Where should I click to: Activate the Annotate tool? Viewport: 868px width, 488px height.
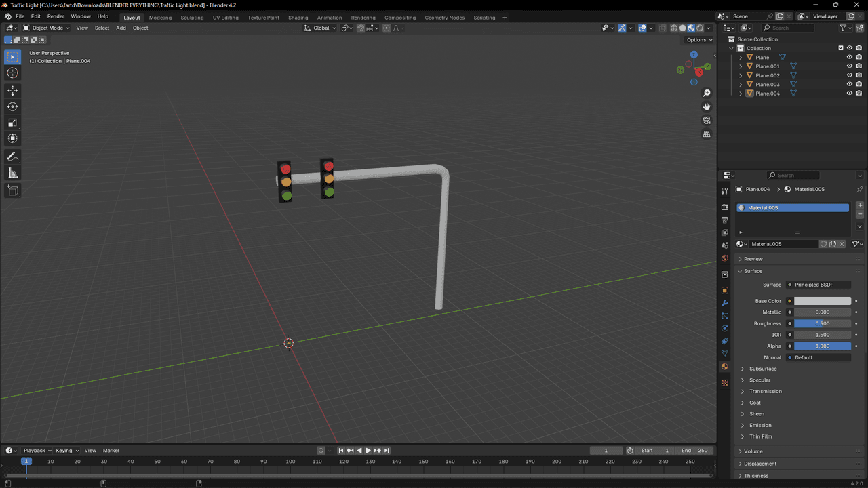click(12, 157)
